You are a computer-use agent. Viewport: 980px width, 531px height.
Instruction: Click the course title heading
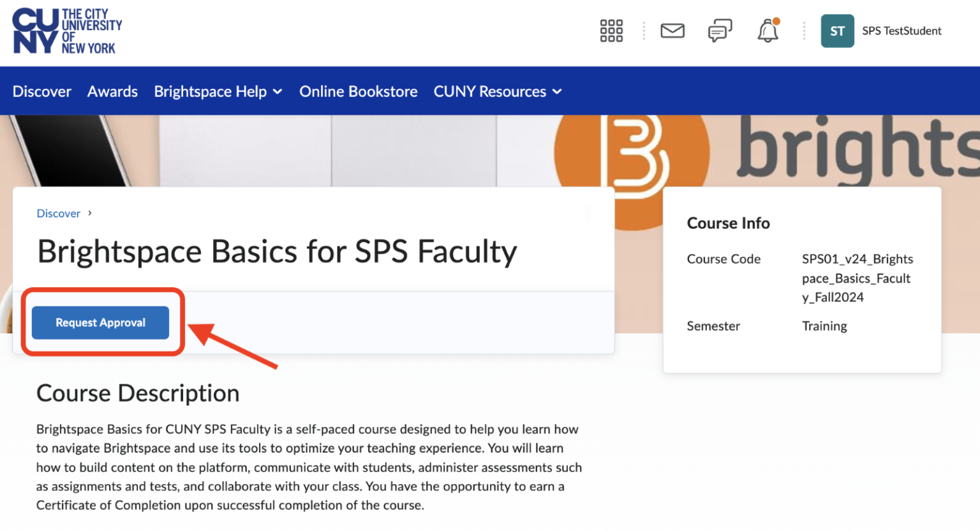276,251
